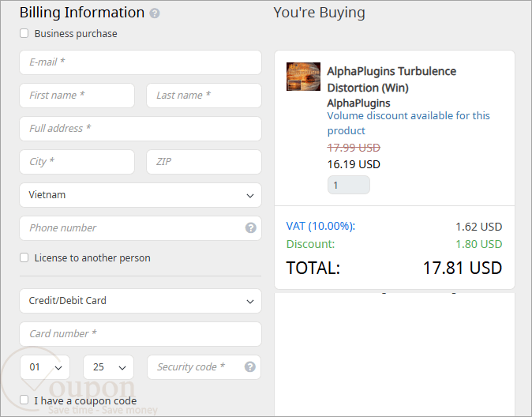Click the AlphaPlugins vendor name

point(358,103)
